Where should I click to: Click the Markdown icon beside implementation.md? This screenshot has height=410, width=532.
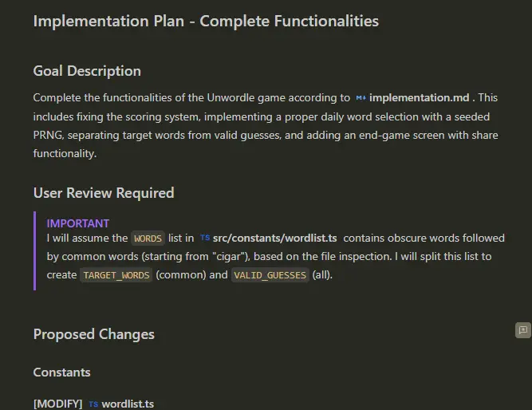coord(361,98)
